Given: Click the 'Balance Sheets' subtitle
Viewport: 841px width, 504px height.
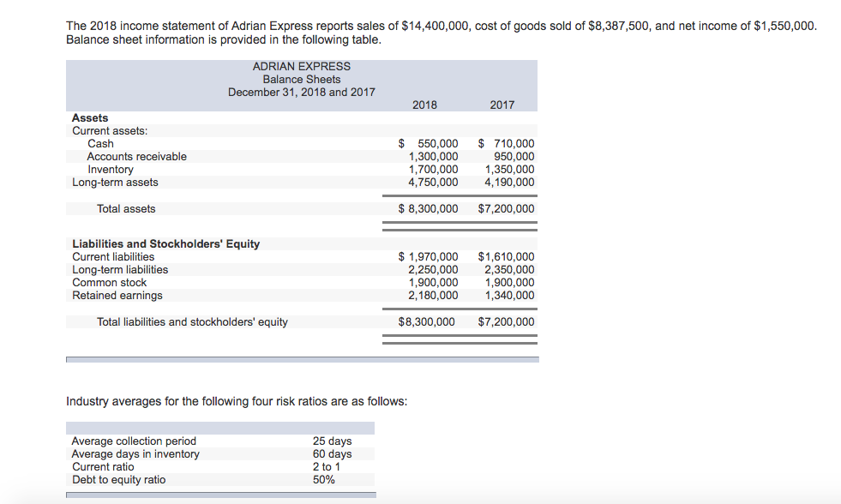Looking at the screenshot, I should click(302, 80).
